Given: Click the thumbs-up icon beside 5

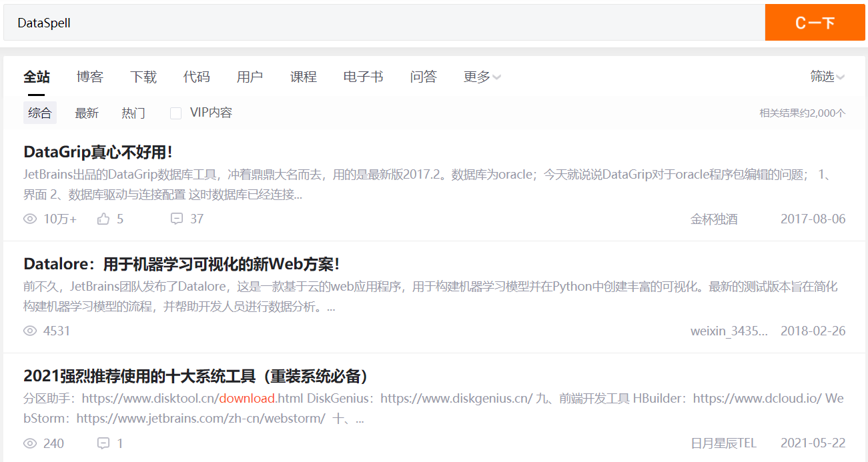Looking at the screenshot, I should (x=103, y=219).
